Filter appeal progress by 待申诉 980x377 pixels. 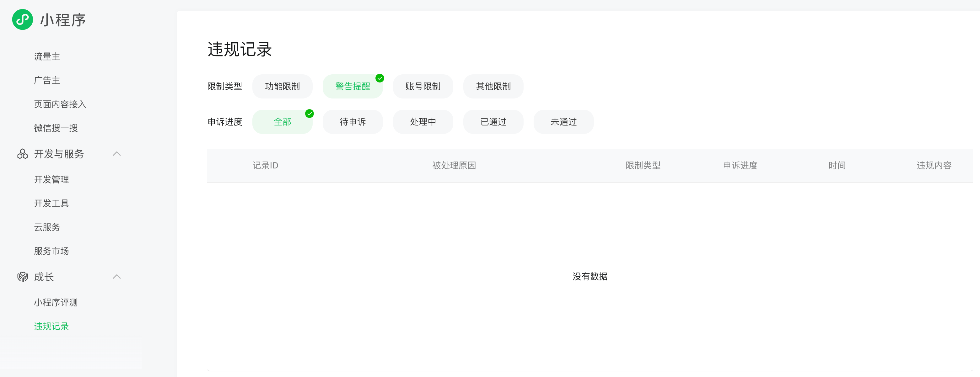[x=352, y=122]
